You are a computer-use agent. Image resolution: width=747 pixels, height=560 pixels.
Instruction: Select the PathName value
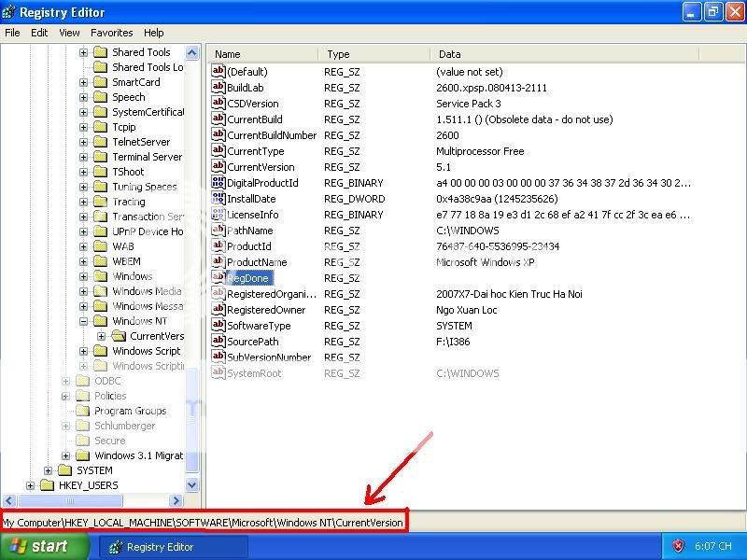pyautogui.click(x=249, y=231)
